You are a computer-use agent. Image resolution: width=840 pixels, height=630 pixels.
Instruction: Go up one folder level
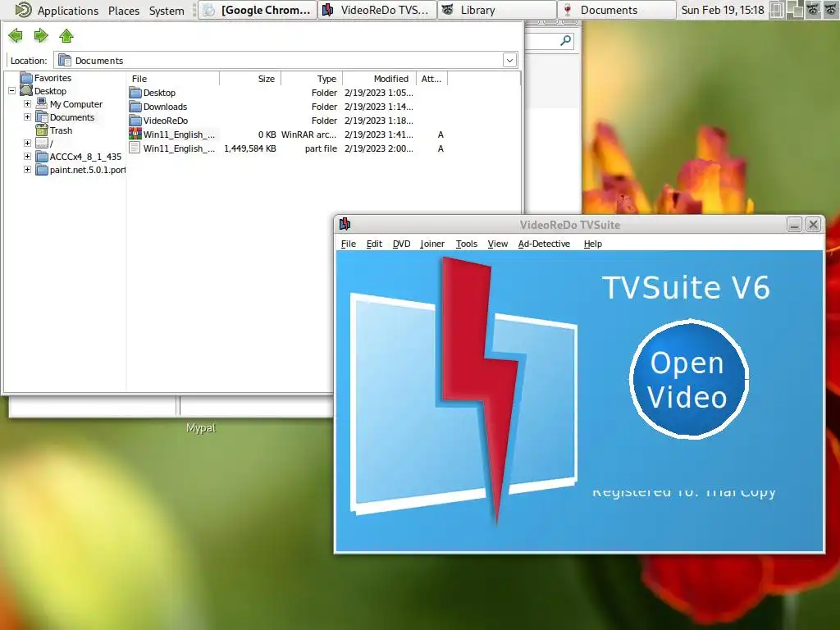click(66, 36)
